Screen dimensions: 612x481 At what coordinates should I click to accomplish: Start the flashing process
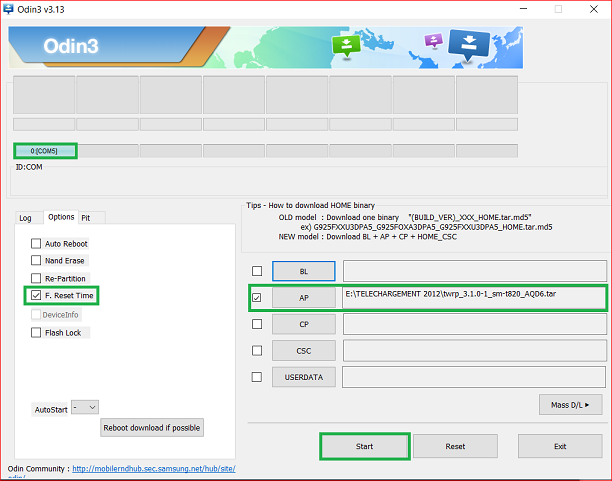click(365, 446)
